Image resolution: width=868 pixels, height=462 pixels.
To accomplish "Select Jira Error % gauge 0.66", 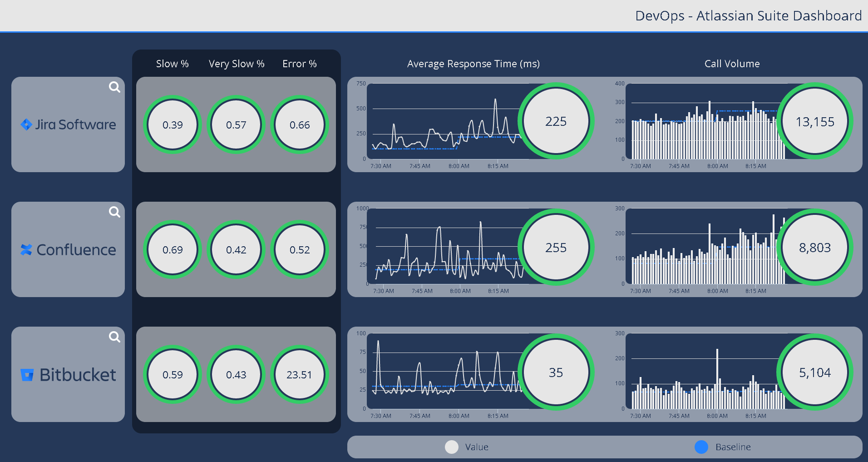I will (x=300, y=124).
